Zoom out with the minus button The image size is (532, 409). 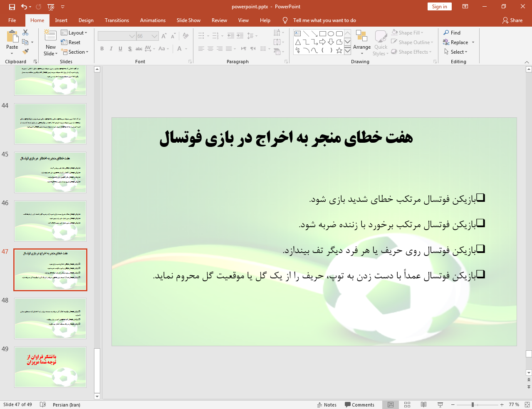point(453,404)
